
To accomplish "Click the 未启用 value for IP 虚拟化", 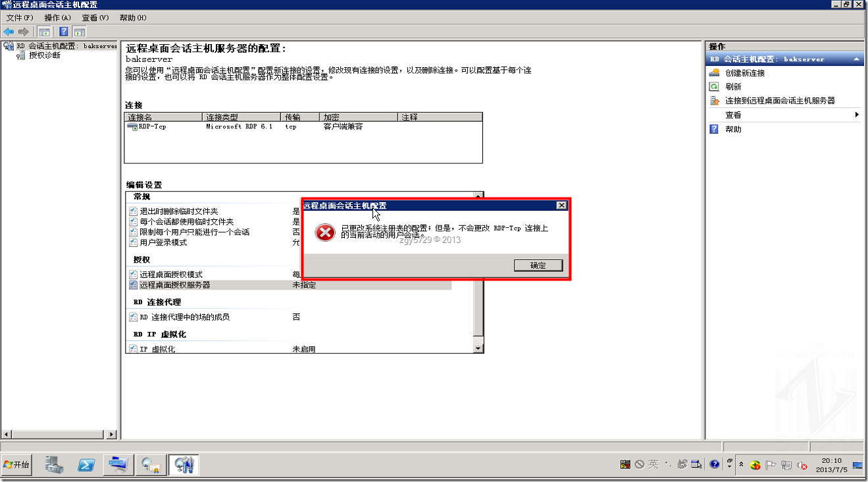I will tap(304, 349).
